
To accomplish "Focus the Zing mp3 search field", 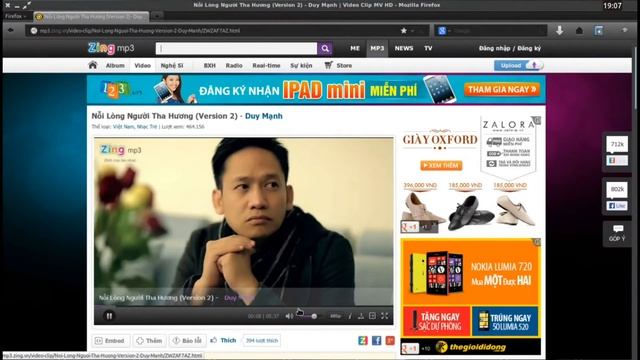I will click(x=236, y=49).
